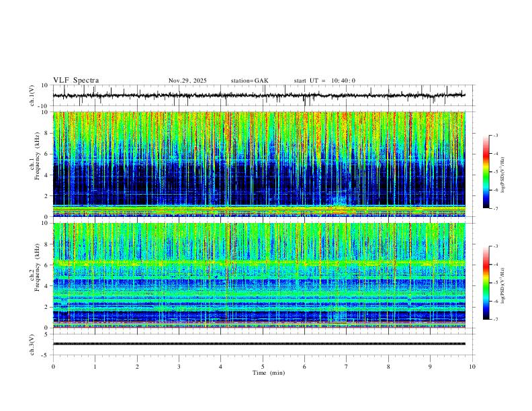This screenshot has height=411, width=532.
Task: Click the "ch.3(V)" axis label
Action: coord(32,345)
